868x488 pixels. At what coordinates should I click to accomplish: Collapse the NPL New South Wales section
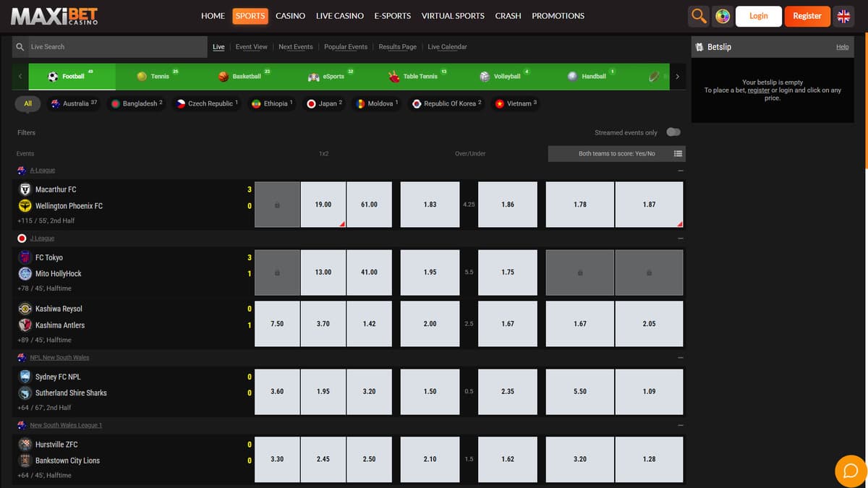(x=681, y=358)
